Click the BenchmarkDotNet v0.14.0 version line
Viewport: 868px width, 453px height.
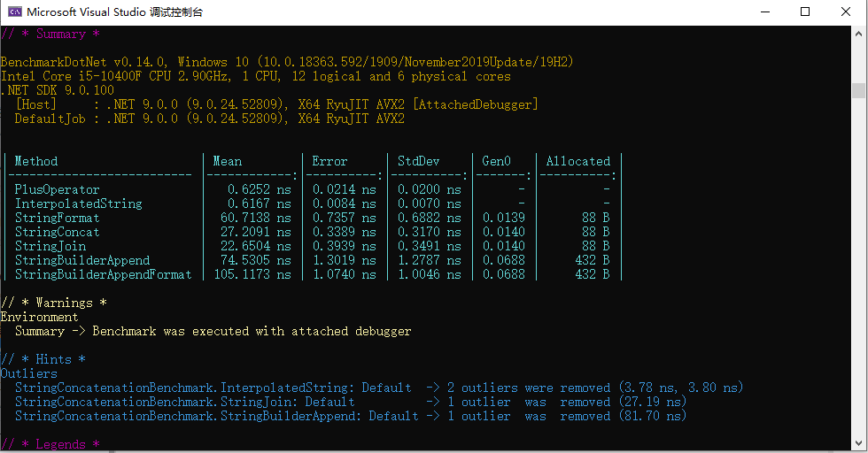287,62
